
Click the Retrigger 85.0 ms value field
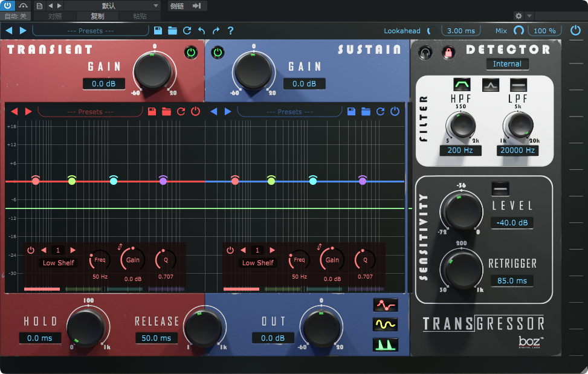(x=512, y=280)
